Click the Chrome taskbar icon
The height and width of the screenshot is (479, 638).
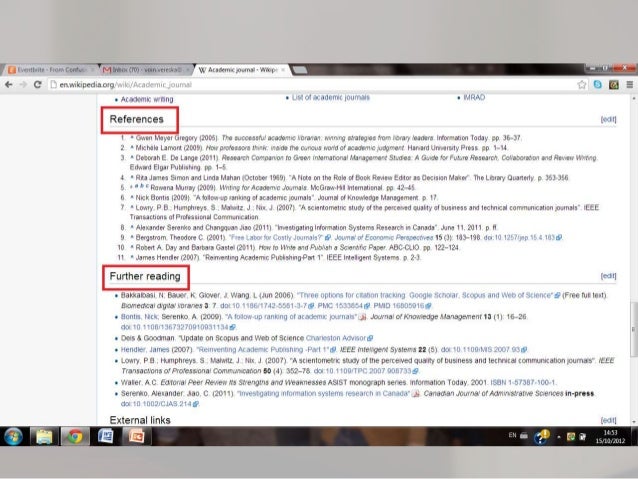point(75,437)
